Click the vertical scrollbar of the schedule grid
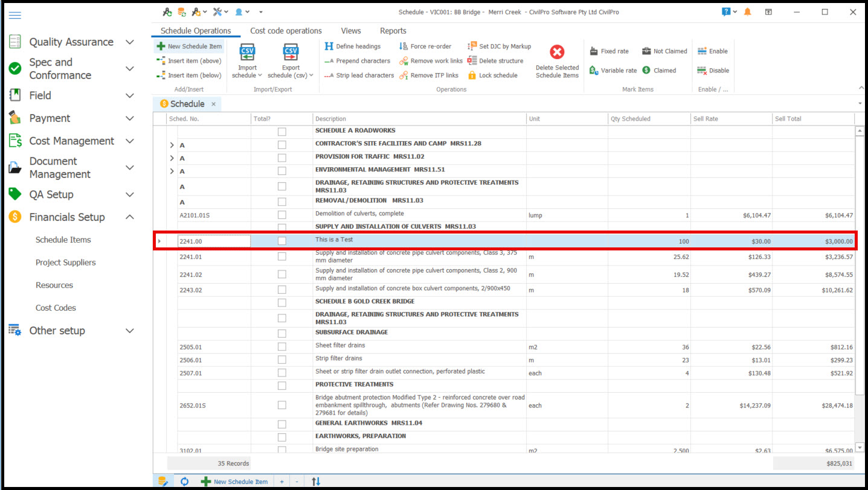 coord(860,290)
